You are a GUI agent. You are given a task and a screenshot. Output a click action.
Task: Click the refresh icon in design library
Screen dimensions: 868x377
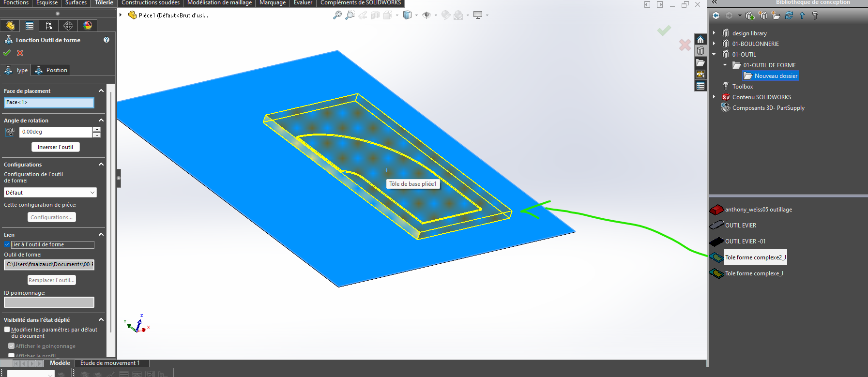pyautogui.click(x=789, y=15)
